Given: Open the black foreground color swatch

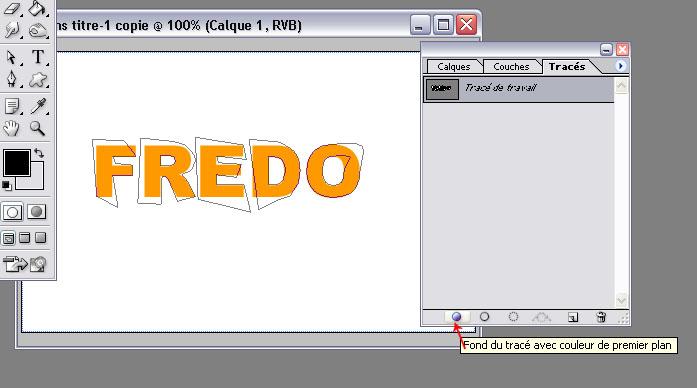Looking at the screenshot, I should [x=17, y=163].
